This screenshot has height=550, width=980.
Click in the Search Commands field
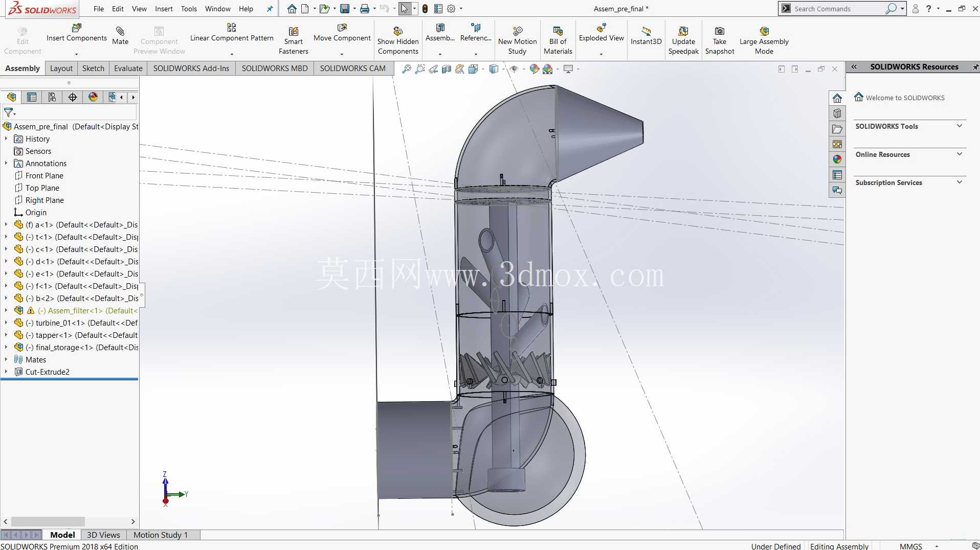838,9
